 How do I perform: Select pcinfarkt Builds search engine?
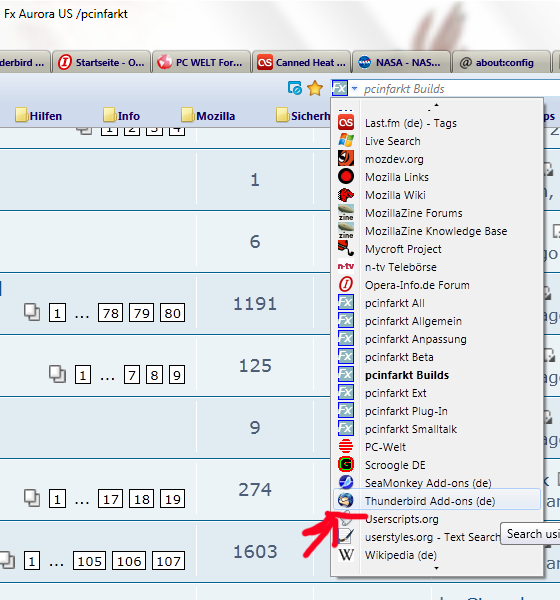pyautogui.click(x=436, y=375)
